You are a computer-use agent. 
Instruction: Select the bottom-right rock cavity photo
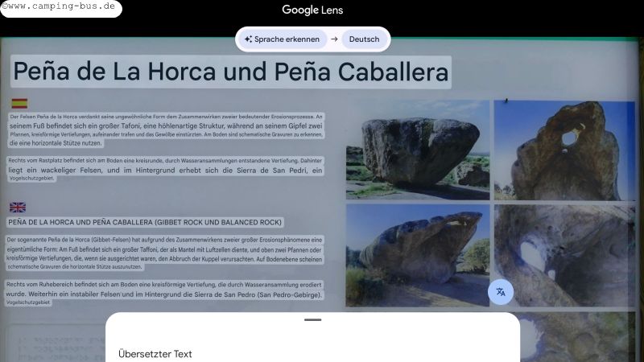coord(563,254)
